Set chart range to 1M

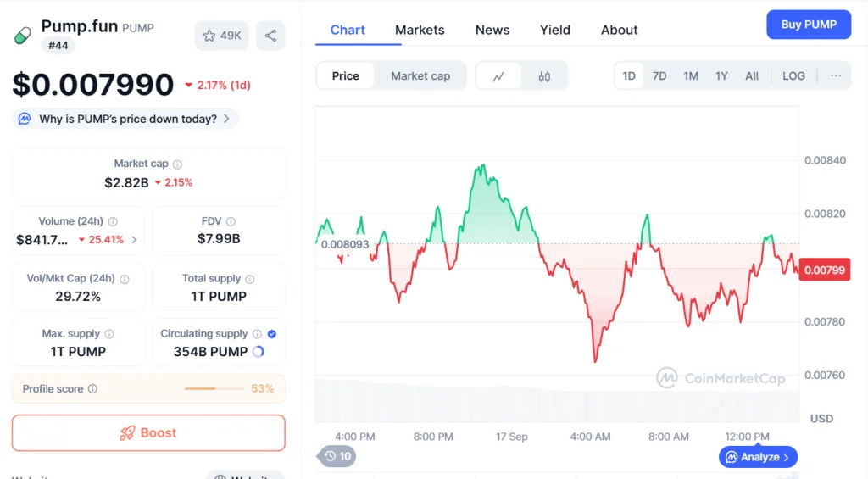(x=690, y=75)
